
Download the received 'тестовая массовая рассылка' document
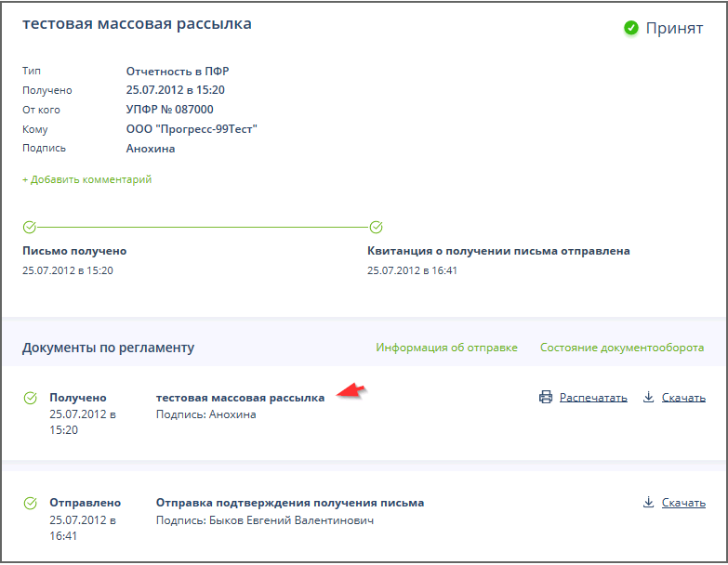coord(683,398)
